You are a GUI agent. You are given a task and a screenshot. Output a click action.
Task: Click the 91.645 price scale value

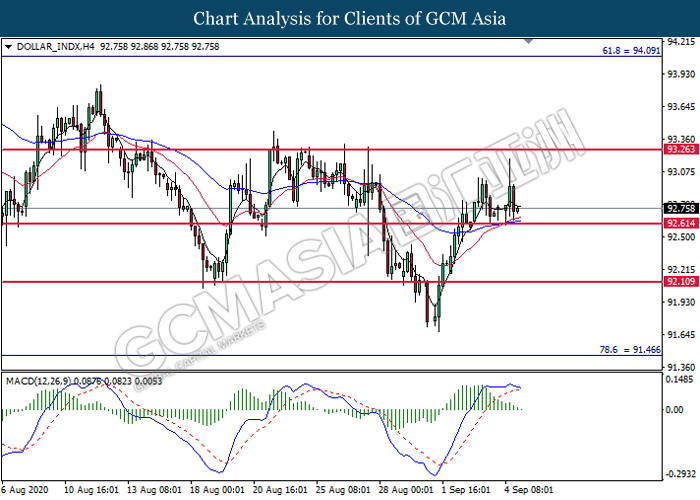point(681,335)
